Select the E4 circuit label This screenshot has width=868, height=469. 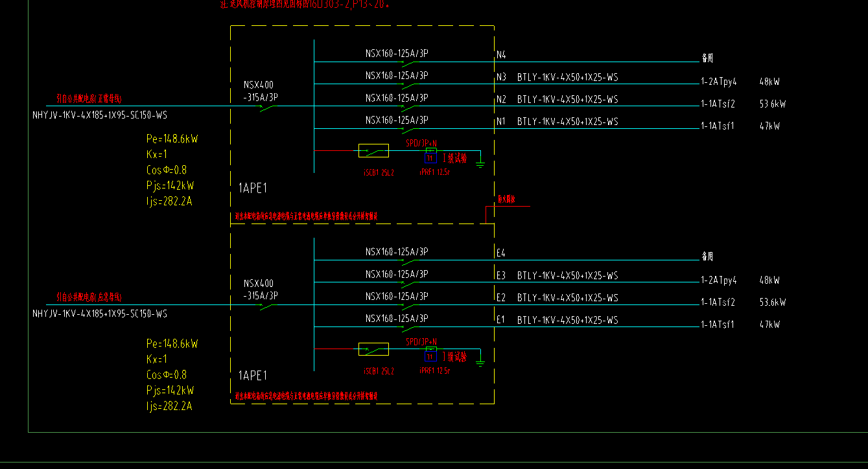click(x=501, y=254)
